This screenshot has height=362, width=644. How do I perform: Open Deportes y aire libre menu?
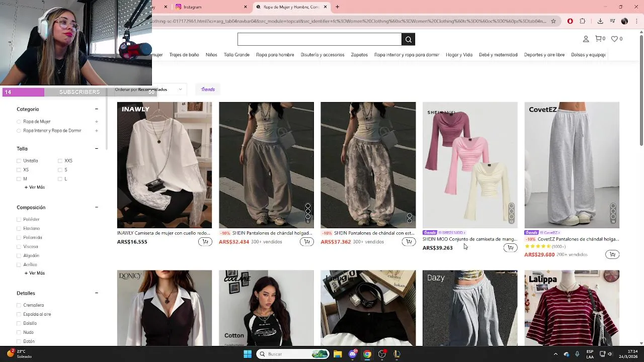point(544,55)
